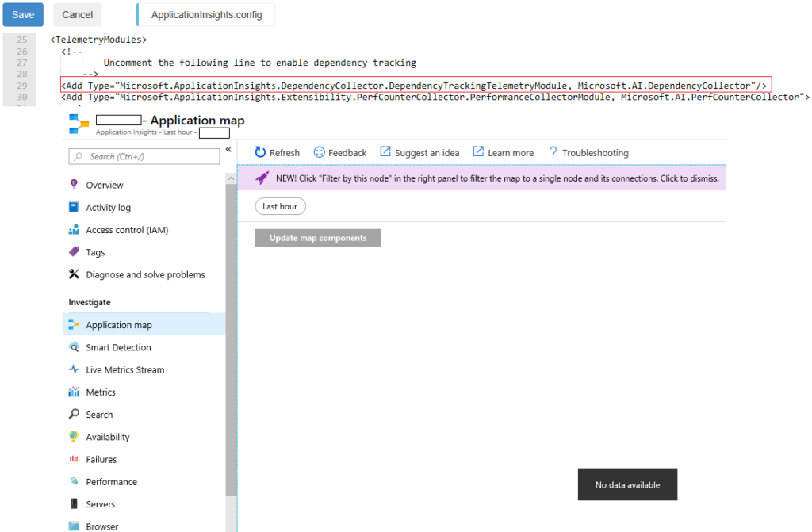Click the Access control (IAM) icon
This screenshot has height=532, width=812.
pos(74,229)
